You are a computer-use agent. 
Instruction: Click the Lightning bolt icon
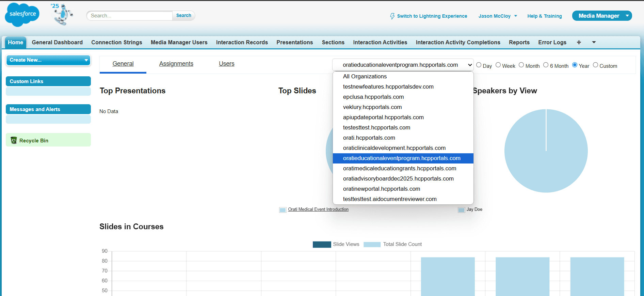[392, 16]
